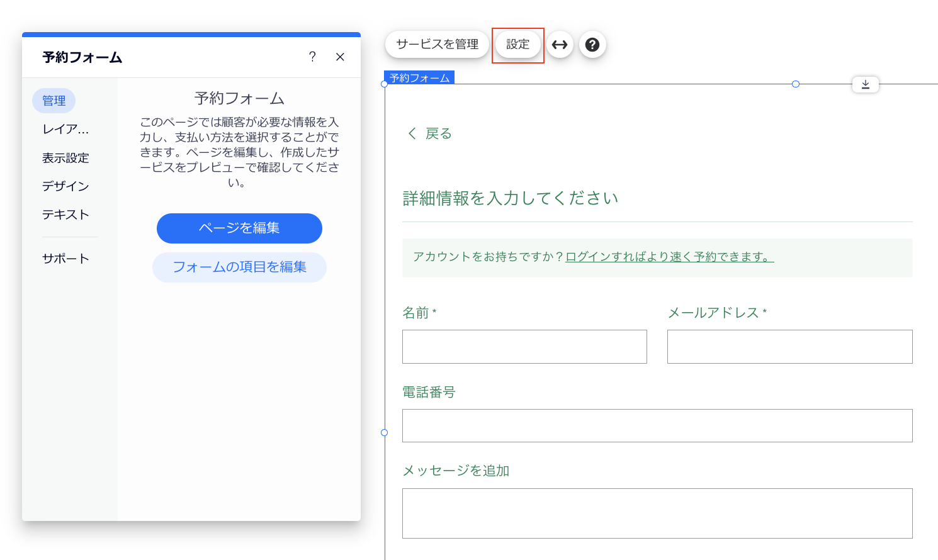Close the 予約フォーム panel

340,57
